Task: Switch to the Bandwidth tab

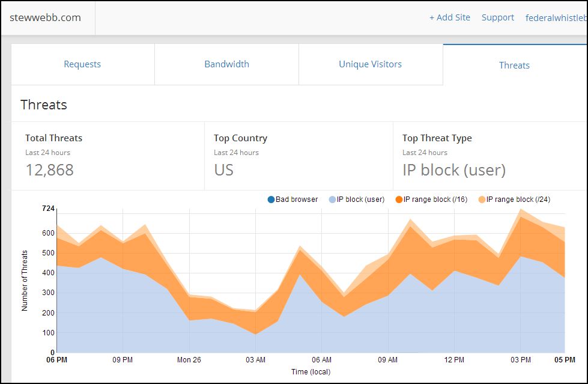Action: point(226,64)
